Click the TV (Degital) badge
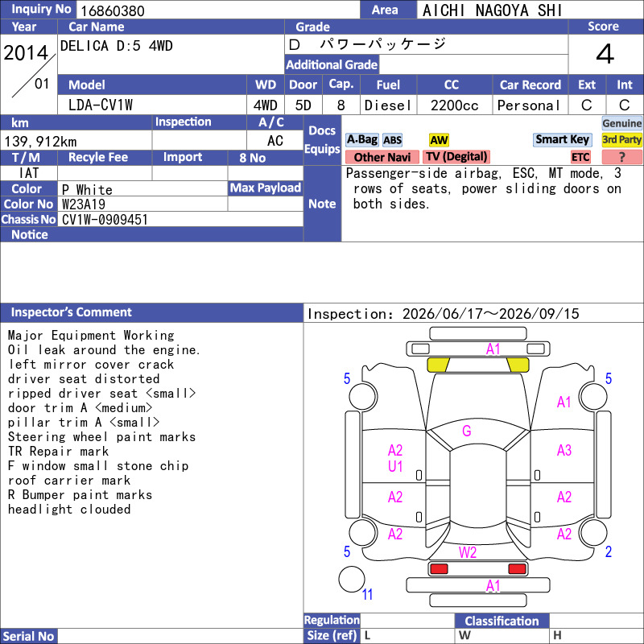Screen dimensions: 644x644 tap(456, 156)
